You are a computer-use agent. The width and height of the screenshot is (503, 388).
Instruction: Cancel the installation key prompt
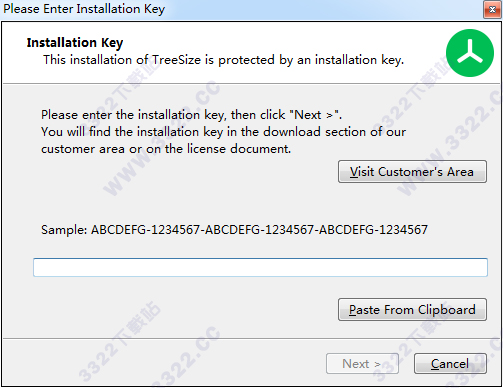coord(450,363)
